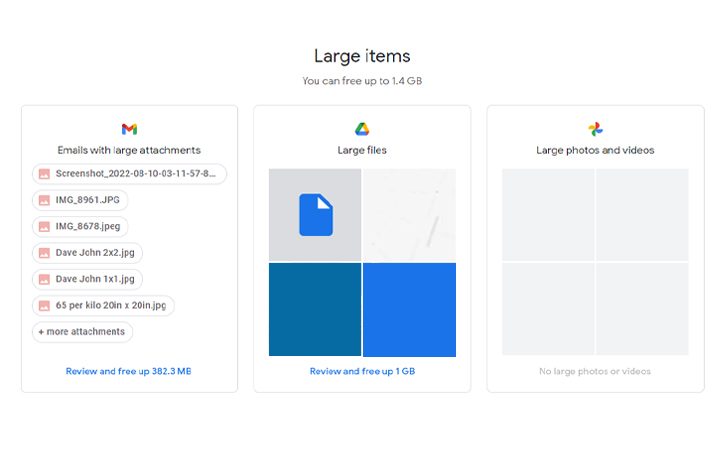The image size is (725, 458).
Task: Click the + more attachments chip
Action: [x=82, y=332]
